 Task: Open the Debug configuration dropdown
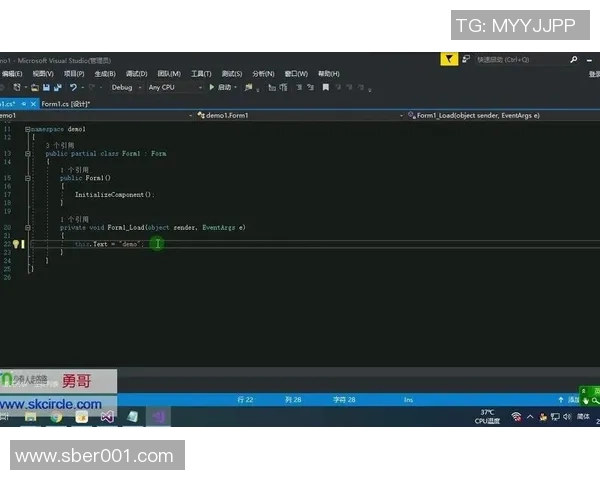point(125,87)
